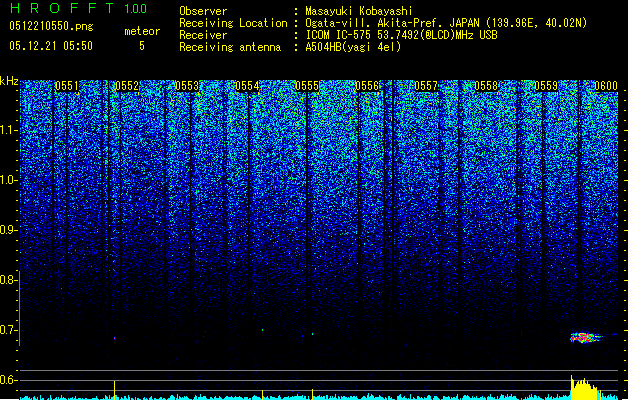Click the 0.8 kHz axis label
The height and width of the screenshot is (400, 629).
pos(9,280)
